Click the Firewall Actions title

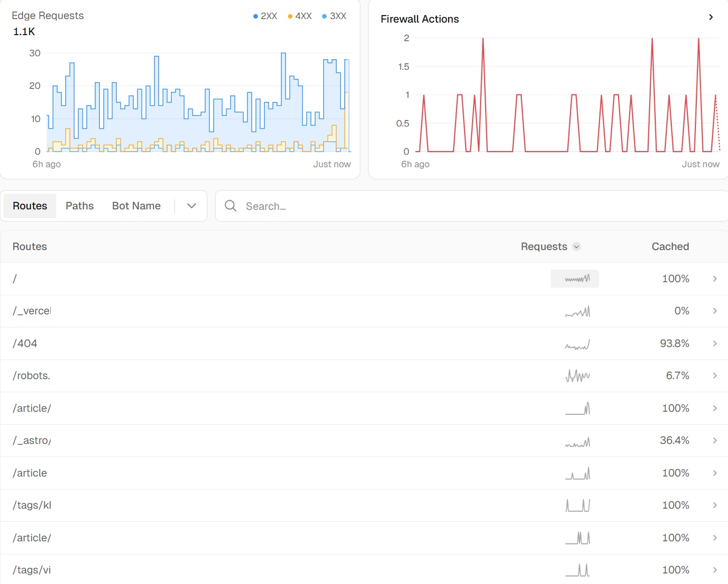point(419,19)
